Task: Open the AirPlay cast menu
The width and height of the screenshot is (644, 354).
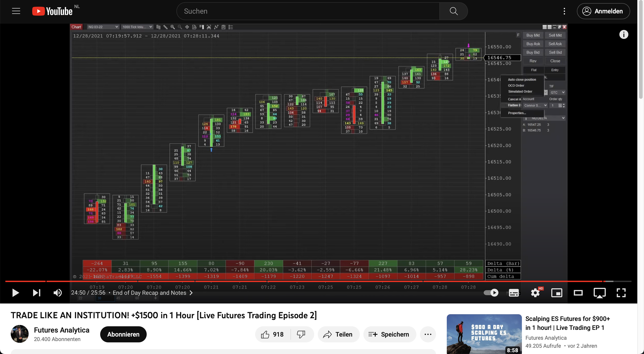Action: click(x=600, y=293)
